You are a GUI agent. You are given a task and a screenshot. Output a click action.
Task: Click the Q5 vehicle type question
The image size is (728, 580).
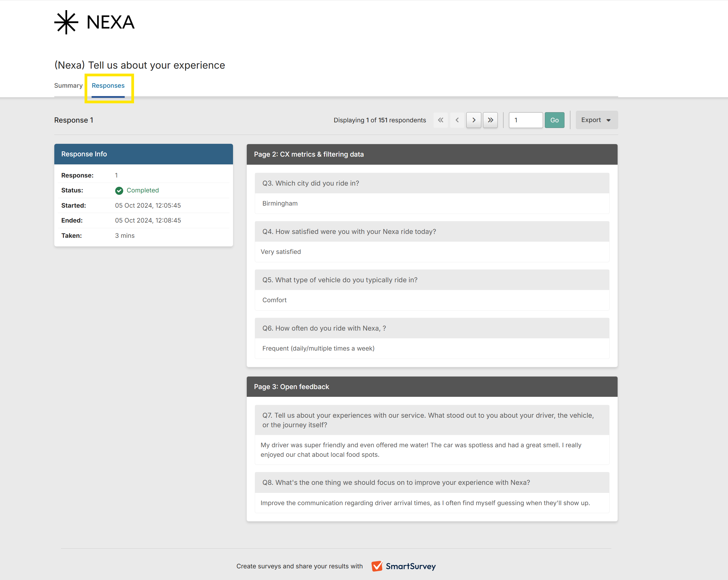coord(340,280)
